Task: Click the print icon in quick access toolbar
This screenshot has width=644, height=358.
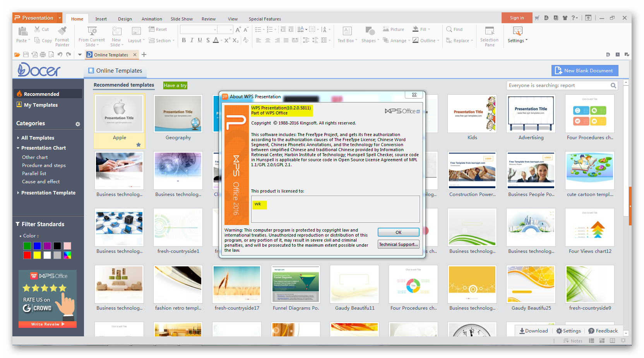Action: [x=43, y=55]
